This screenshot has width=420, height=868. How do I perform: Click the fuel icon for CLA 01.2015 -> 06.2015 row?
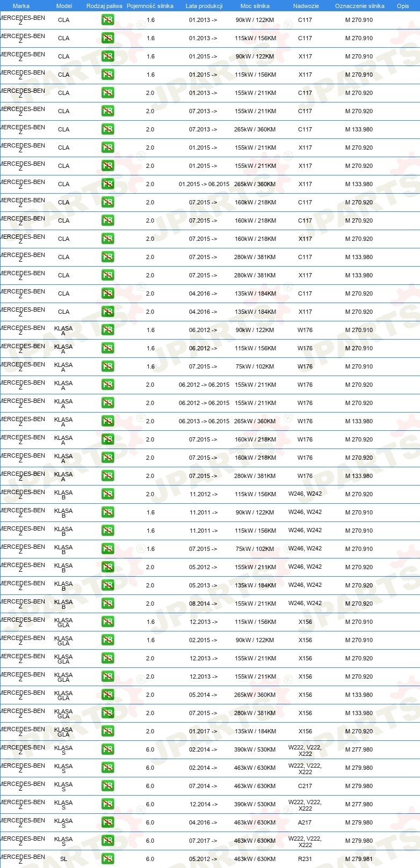(x=107, y=184)
